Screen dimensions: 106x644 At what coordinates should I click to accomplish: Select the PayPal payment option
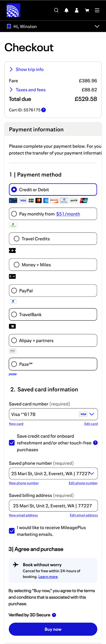[x=53, y=290]
